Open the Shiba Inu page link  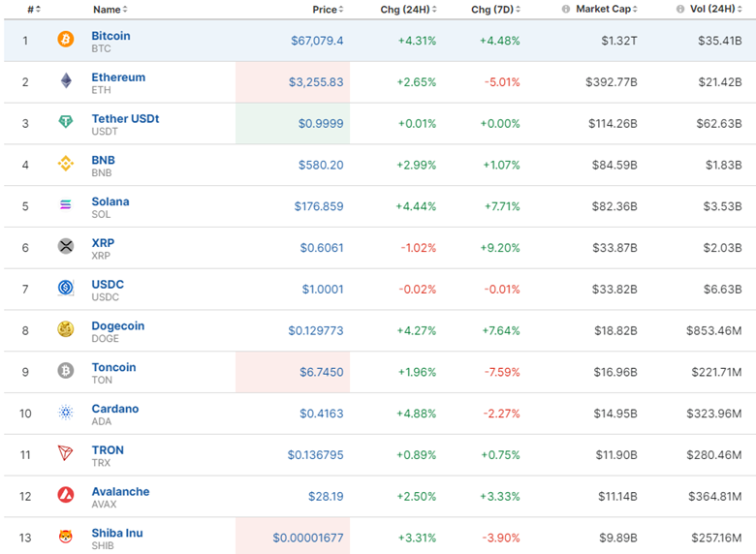click(x=117, y=533)
